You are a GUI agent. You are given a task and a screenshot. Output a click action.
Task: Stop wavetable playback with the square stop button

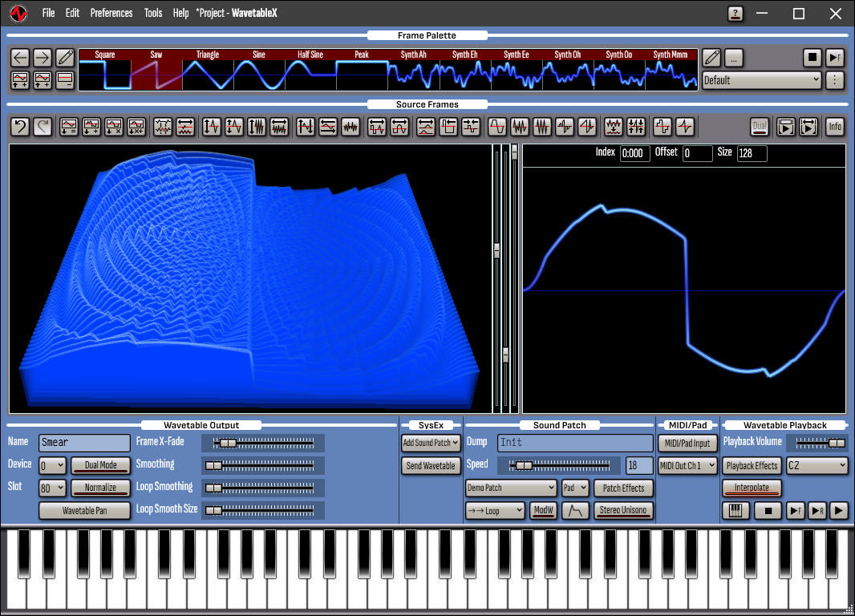pyautogui.click(x=768, y=511)
